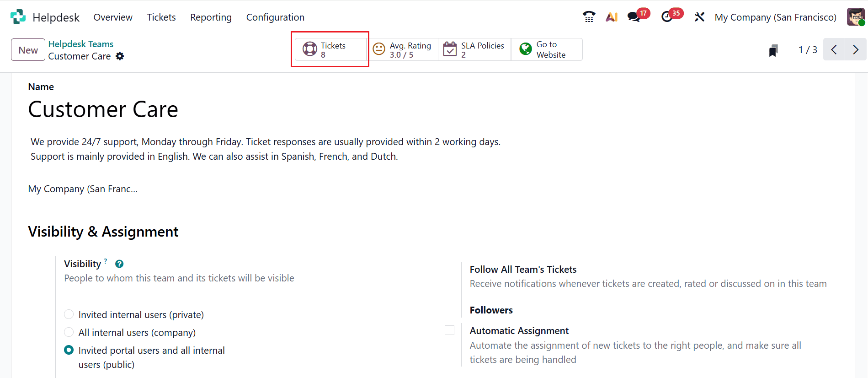
Task: Open the conversations chat icon with 17 badge
Action: pos(634,17)
